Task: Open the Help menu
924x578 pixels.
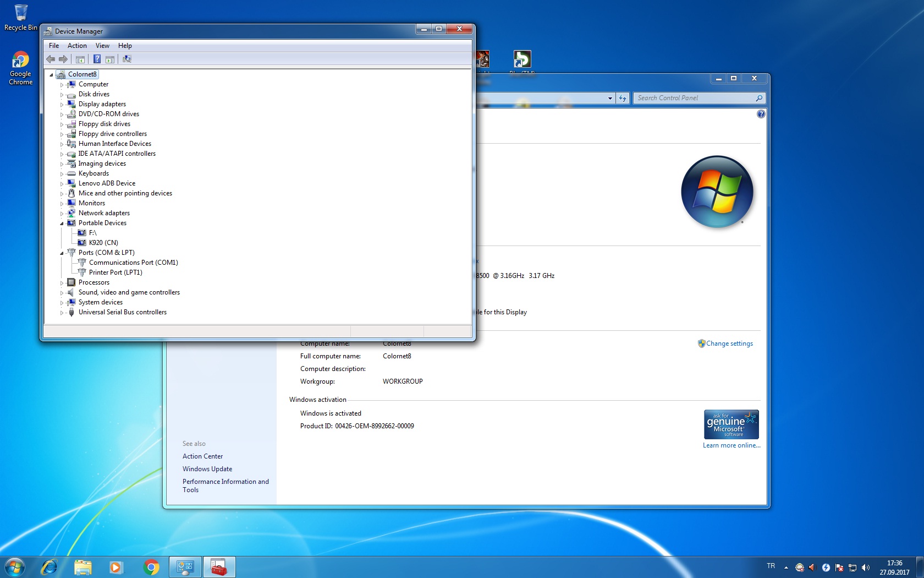Action: (125, 46)
